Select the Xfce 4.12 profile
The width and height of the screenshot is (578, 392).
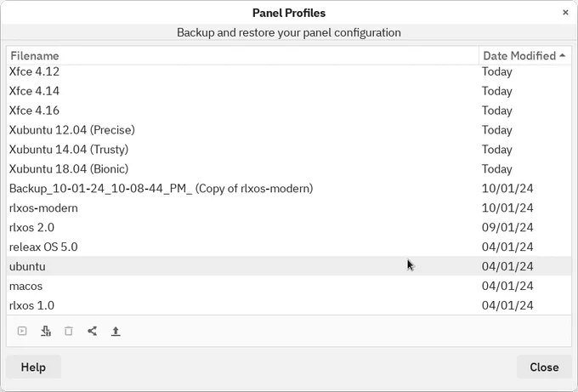click(x=289, y=71)
